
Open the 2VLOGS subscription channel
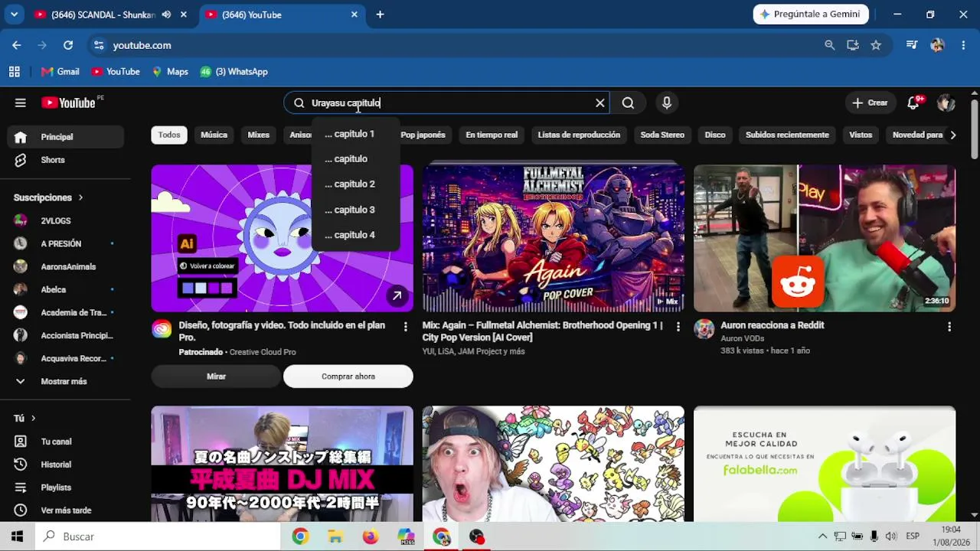65,220
